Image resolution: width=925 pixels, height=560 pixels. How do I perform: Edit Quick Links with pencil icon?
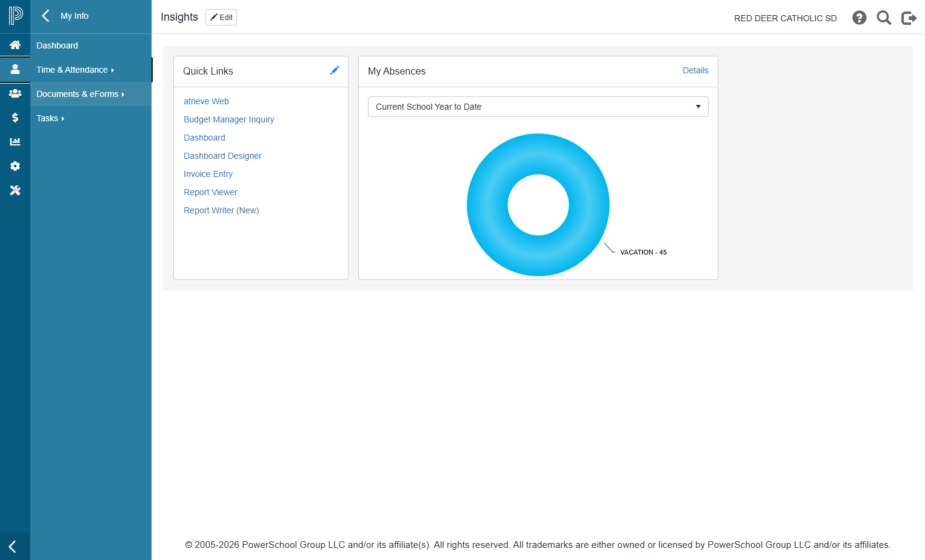[x=335, y=70]
